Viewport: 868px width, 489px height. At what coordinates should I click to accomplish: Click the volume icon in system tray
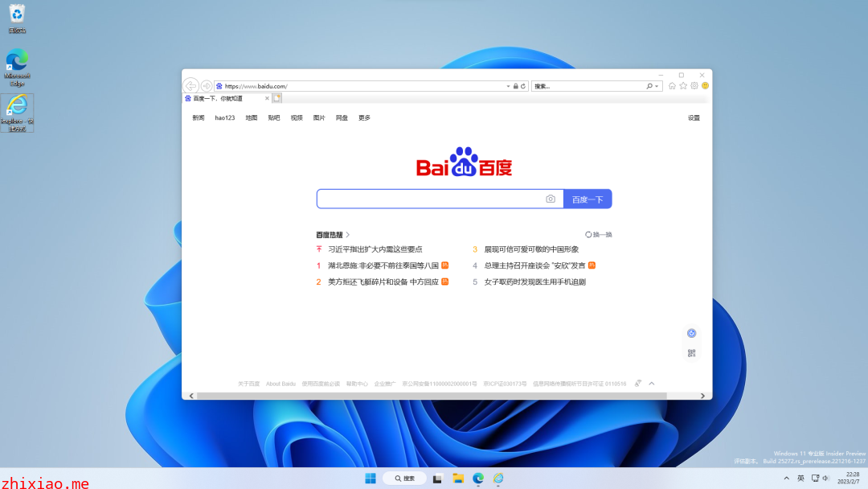tap(826, 478)
